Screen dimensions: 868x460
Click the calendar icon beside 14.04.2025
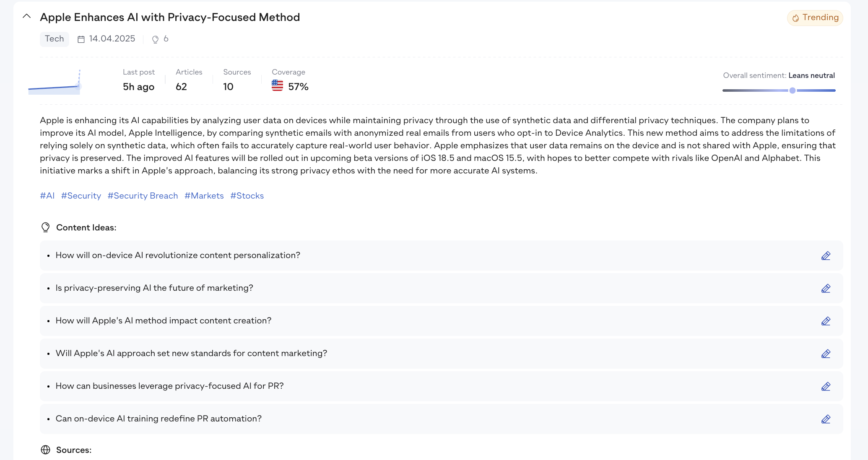[x=81, y=39]
